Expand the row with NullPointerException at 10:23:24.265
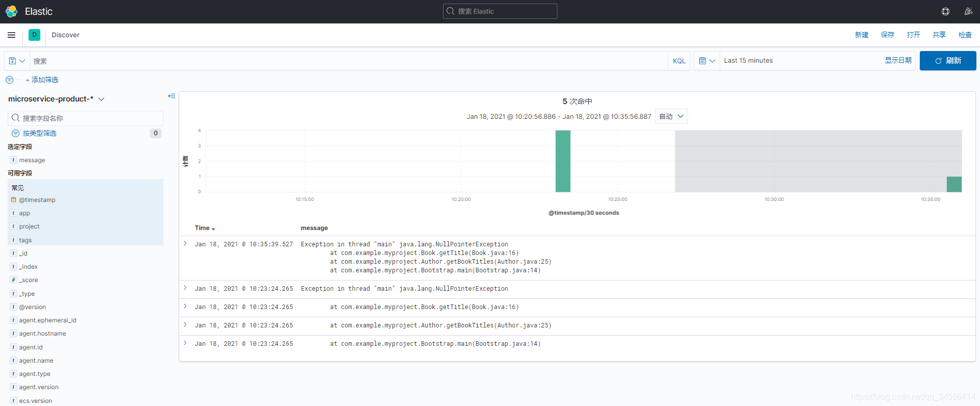 [185, 288]
